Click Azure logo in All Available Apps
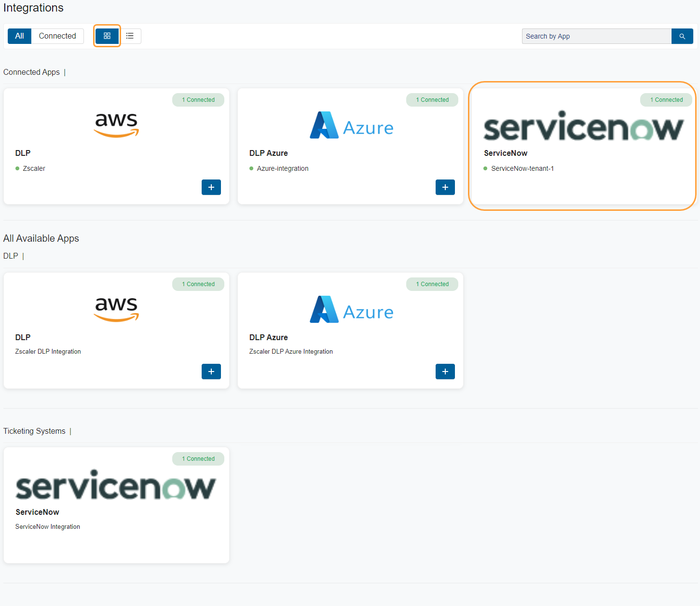The image size is (700, 606). tap(351, 310)
